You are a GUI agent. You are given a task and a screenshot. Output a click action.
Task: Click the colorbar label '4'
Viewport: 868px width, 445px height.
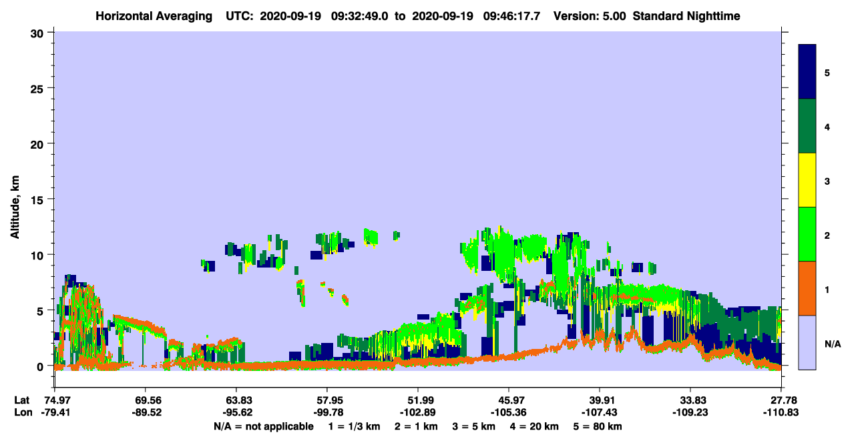[827, 126]
